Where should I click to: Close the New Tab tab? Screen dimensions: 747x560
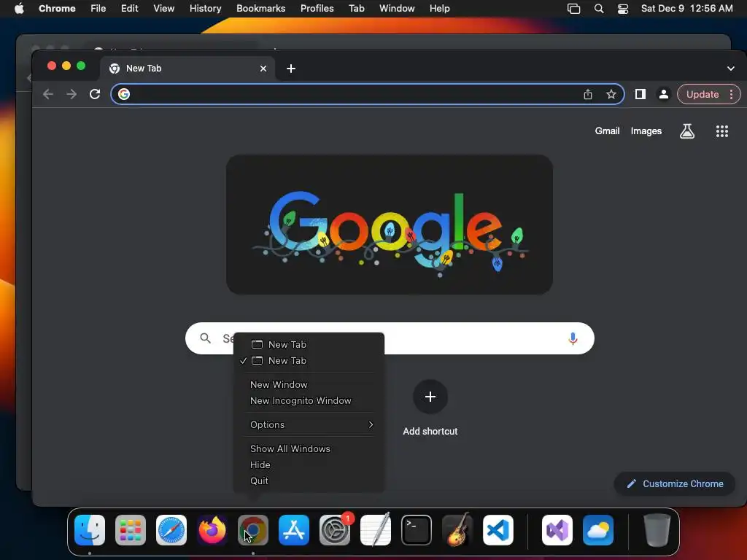(263, 69)
